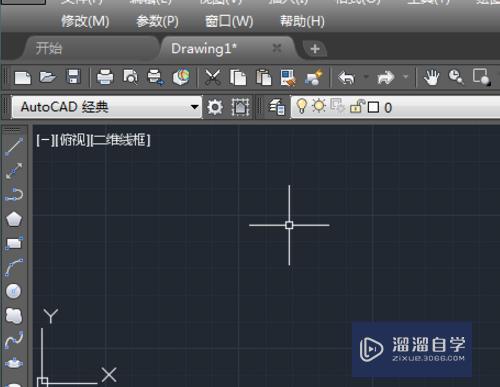
Task: Toggle layer 0 lock padlock icon
Action: (357, 107)
